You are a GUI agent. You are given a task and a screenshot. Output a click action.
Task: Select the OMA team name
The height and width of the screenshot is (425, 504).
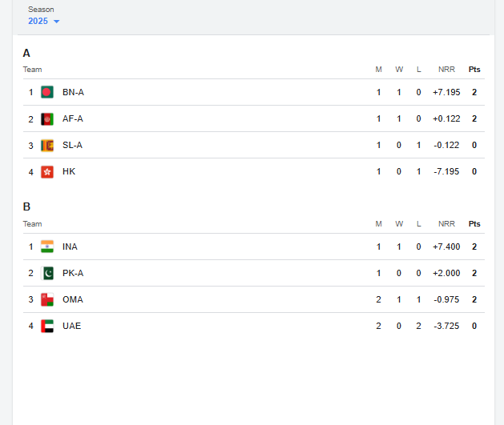click(x=72, y=299)
